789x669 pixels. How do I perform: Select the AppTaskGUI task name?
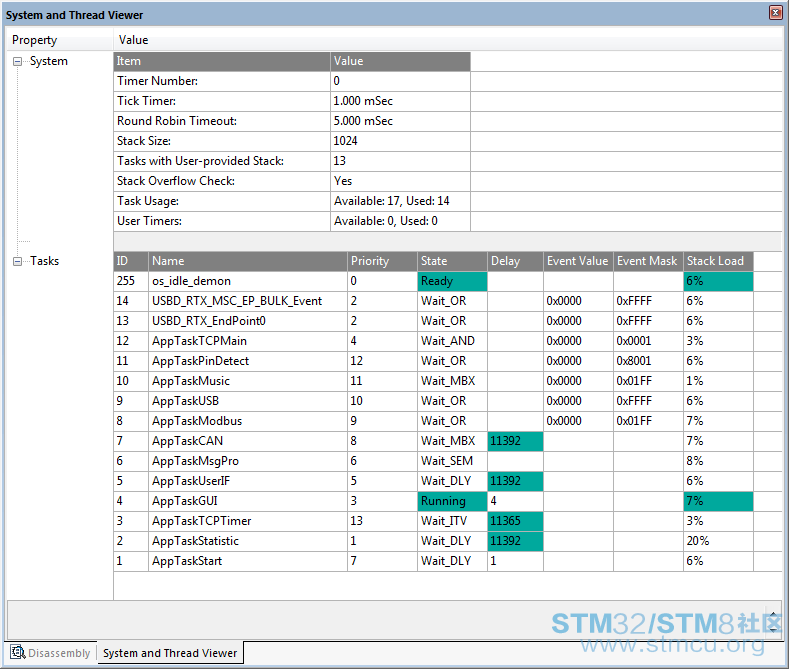point(185,501)
